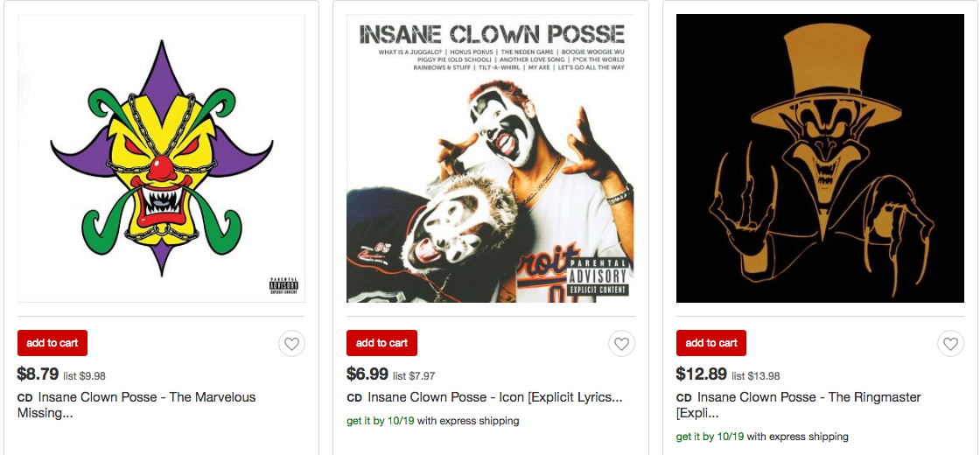Click CD format icon beside Icon title

(x=354, y=398)
